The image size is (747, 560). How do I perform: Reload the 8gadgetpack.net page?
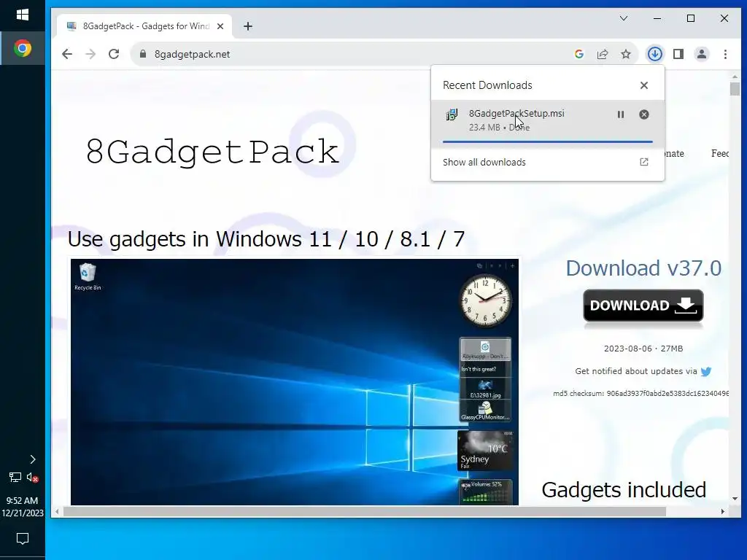pyautogui.click(x=114, y=54)
